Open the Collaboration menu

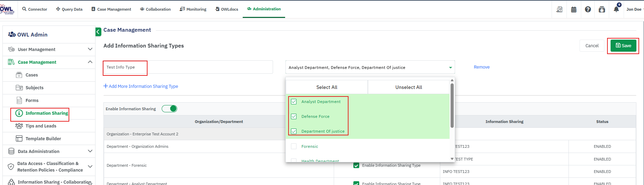pyautogui.click(x=155, y=9)
